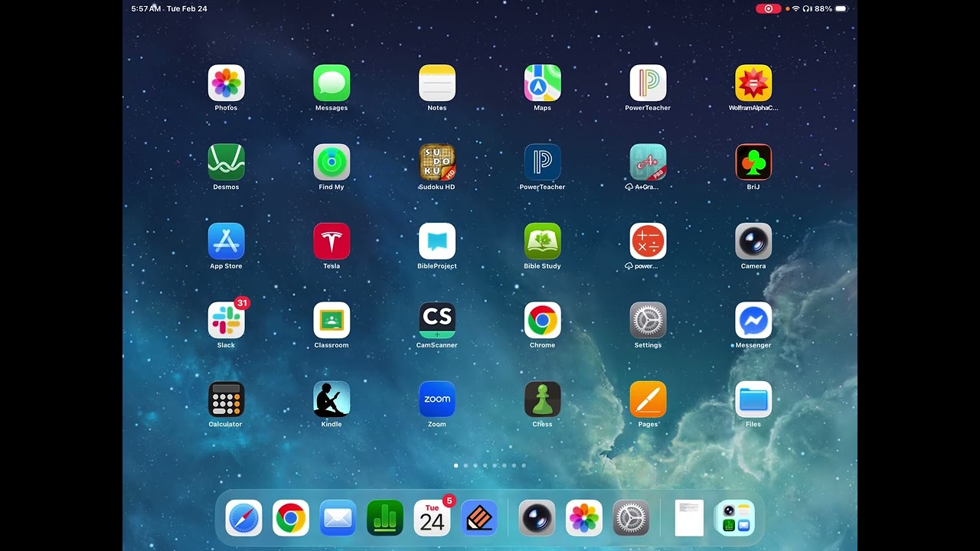The height and width of the screenshot is (551, 980).
Task: Launch the Camera app from the dock
Action: [x=537, y=518]
